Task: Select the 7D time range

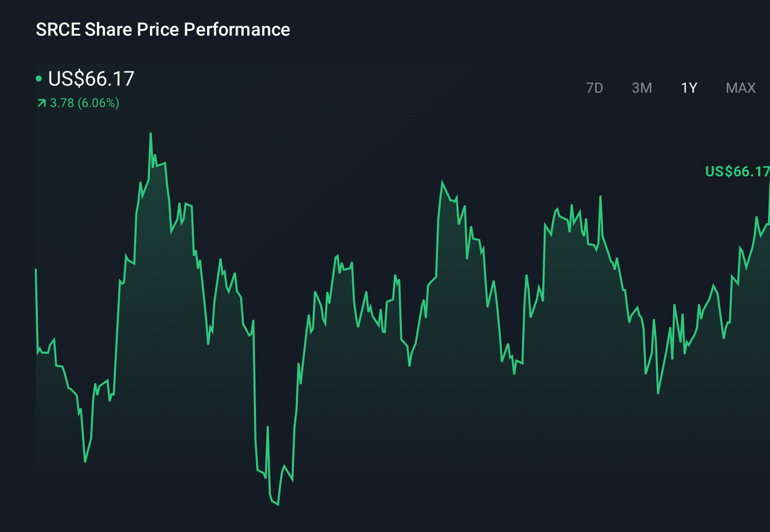Action: 595,88
